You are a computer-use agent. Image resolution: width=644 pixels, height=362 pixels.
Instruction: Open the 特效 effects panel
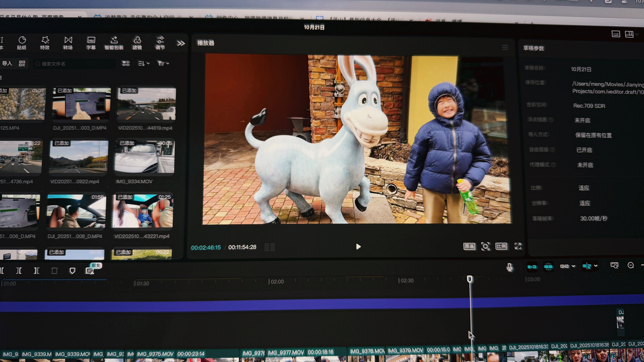click(x=45, y=43)
